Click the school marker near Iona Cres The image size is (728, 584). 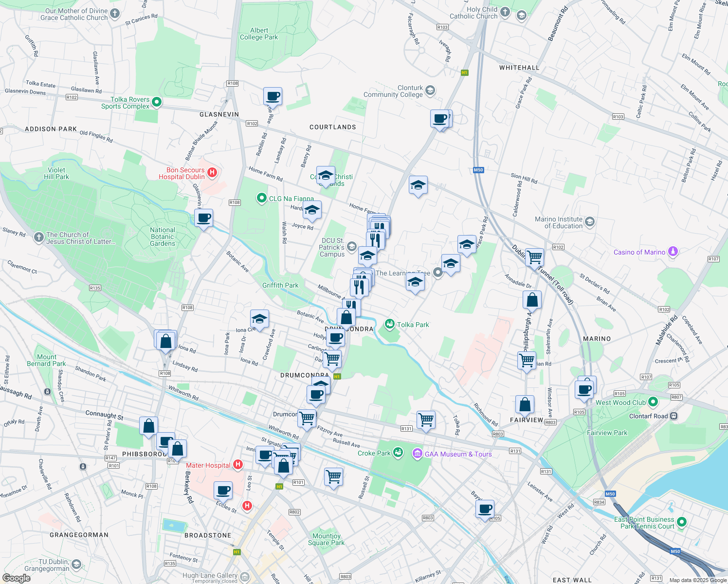259,319
